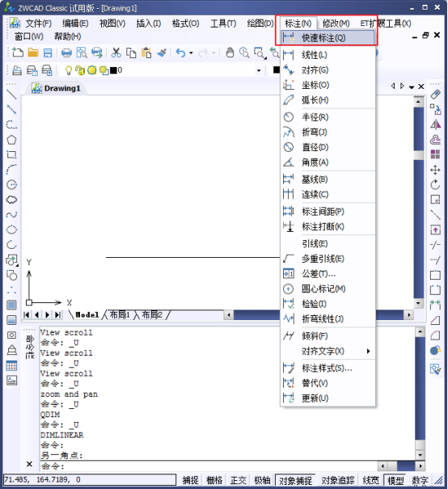448x489 pixels.
Task: Toggle 极轴 polar tracking
Action: click(x=262, y=480)
